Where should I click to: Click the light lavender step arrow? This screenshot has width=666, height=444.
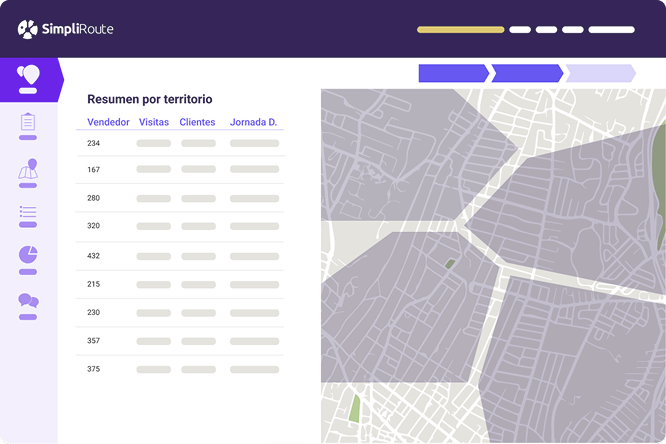pos(601,73)
